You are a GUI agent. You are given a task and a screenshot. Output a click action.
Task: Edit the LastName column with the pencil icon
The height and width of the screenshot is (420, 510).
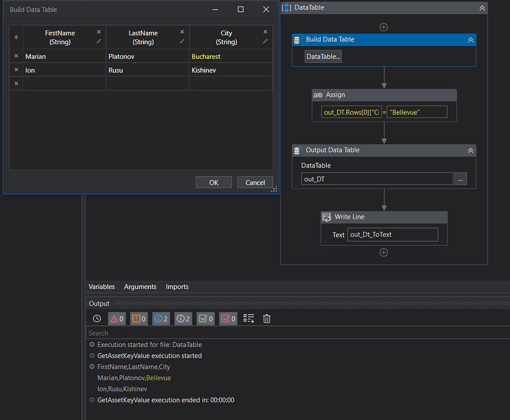click(182, 41)
